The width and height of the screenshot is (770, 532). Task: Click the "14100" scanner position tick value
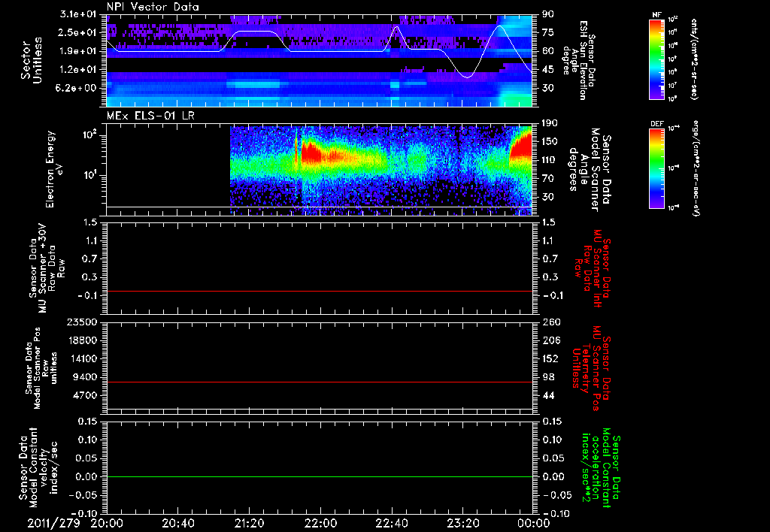[81, 358]
